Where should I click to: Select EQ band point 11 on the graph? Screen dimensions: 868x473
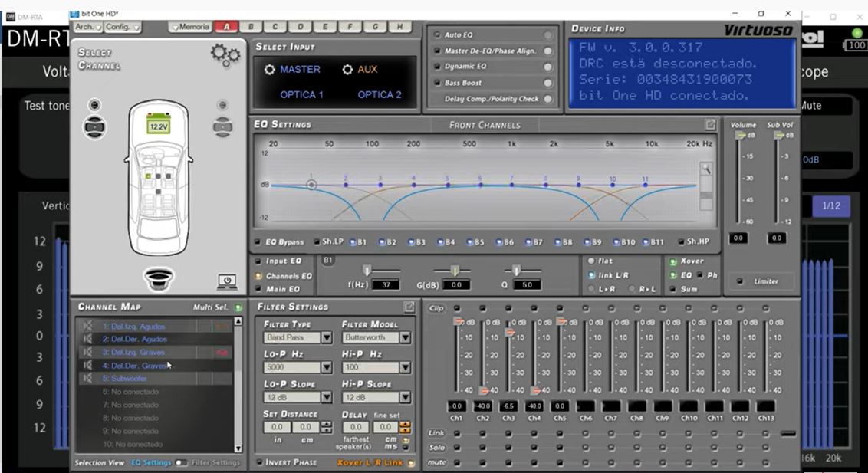tap(646, 185)
